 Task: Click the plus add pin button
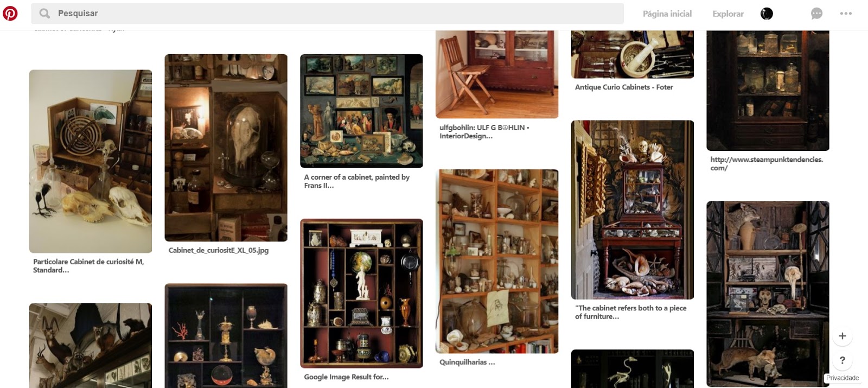pyautogui.click(x=843, y=336)
